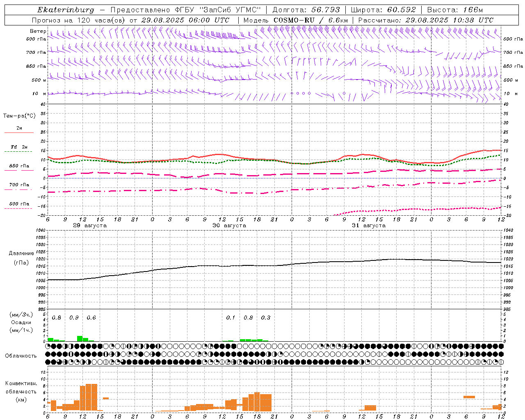Click the '31 августа' date label

369,226
